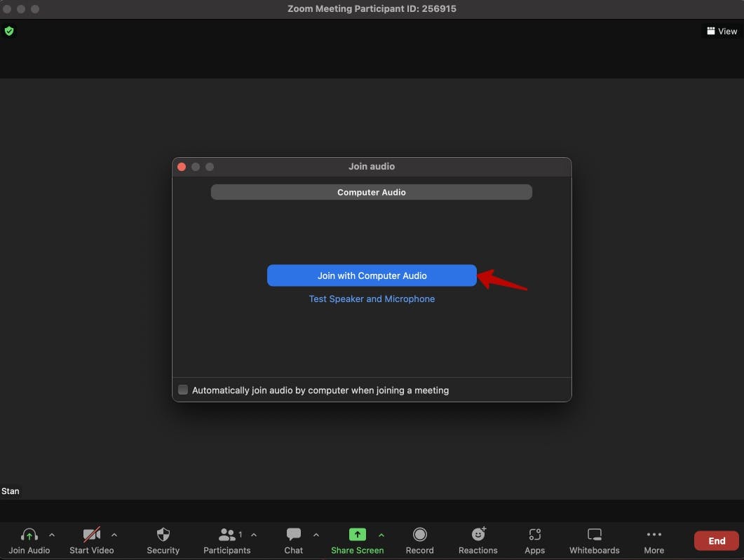Click the green encryption shield icon
Image resolution: width=744 pixels, height=560 pixels.
pyautogui.click(x=9, y=32)
